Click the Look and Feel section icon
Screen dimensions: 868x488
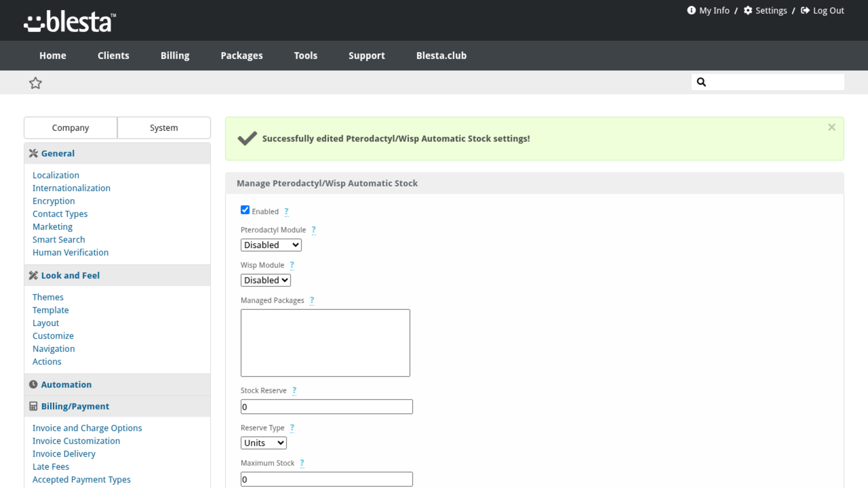point(33,276)
